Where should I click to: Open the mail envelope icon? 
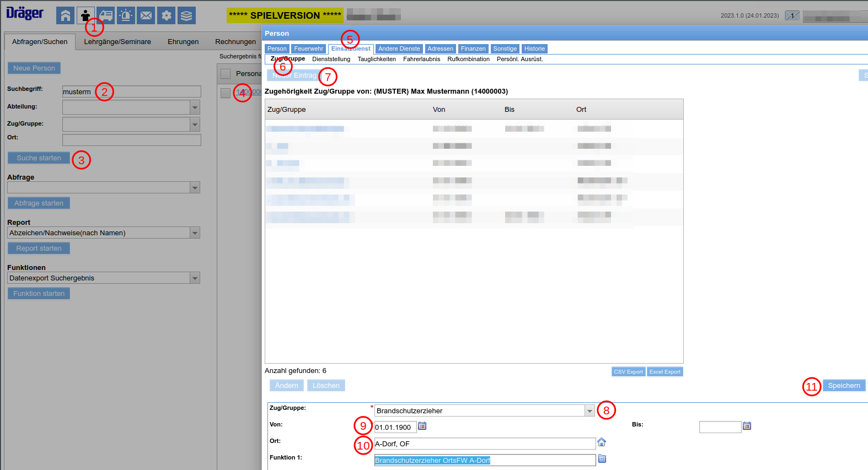click(x=146, y=15)
